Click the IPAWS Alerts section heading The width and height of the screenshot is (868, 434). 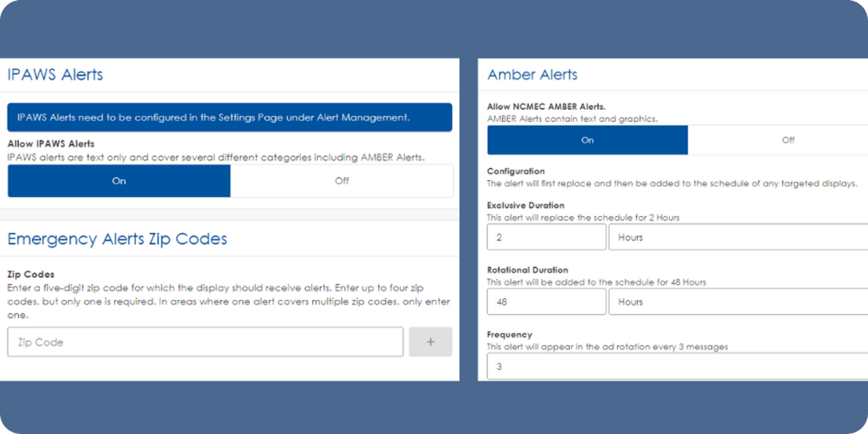[55, 75]
